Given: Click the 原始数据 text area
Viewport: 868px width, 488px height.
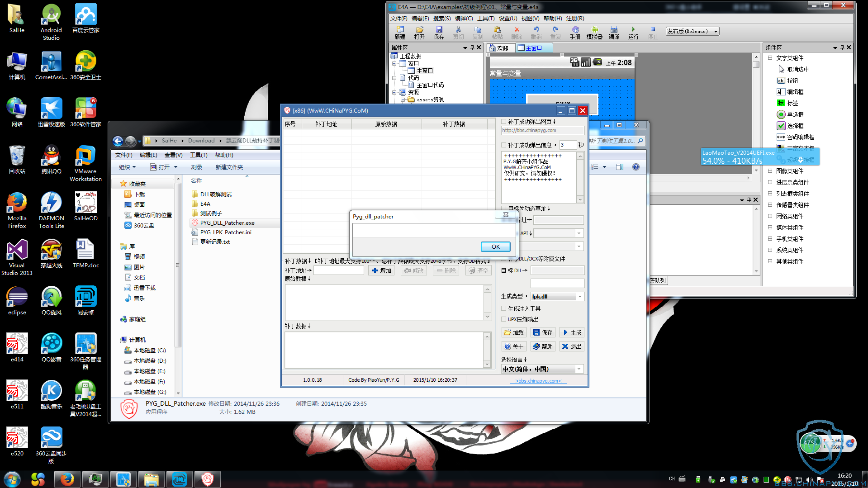Looking at the screenshot, I should pyautogui.click(x=384, y=303).
